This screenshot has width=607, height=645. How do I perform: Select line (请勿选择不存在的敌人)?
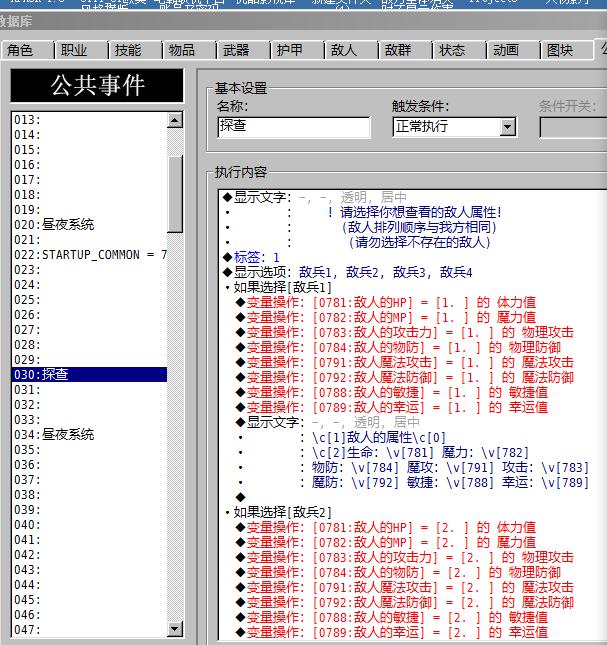coord(420,242)
